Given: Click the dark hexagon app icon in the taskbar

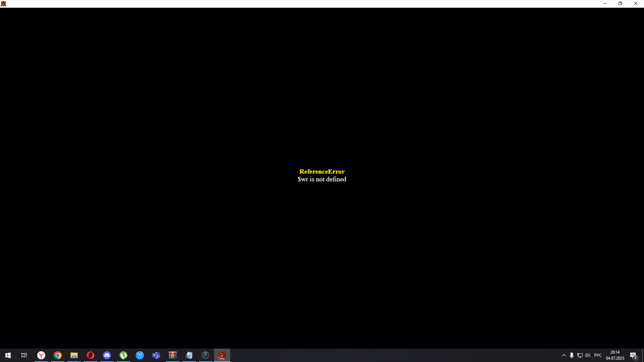Looking at the screenshot, I should click(x=206, y=355).
